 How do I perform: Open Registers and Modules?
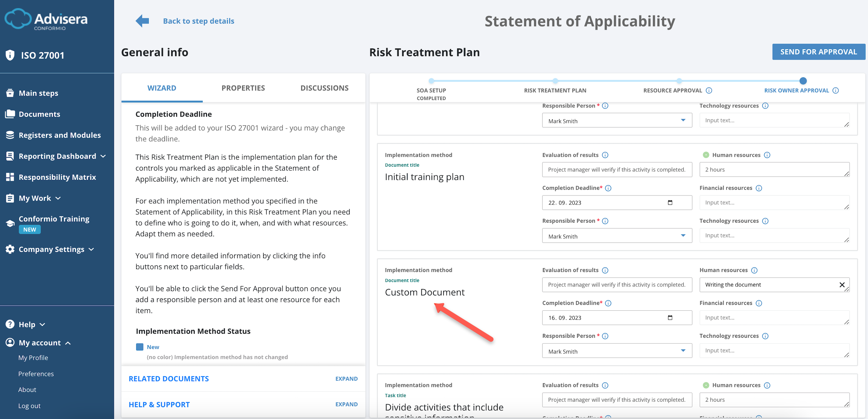pyautogui.click(x=60, y=135)
